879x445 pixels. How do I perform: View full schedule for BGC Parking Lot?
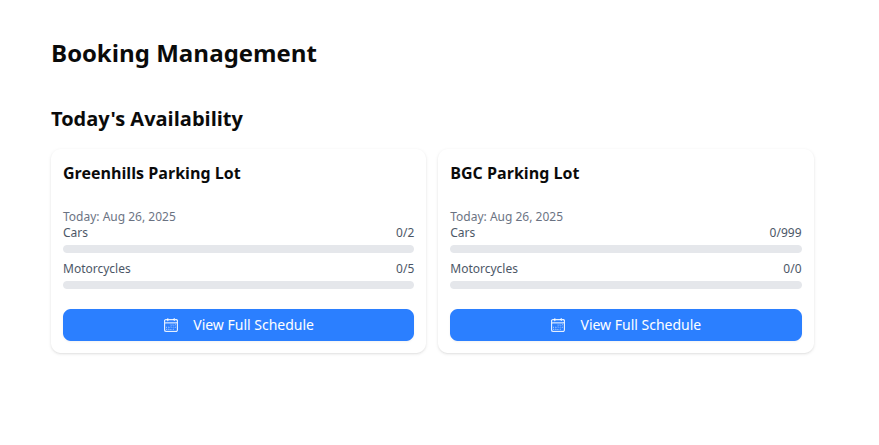(625, 325)
